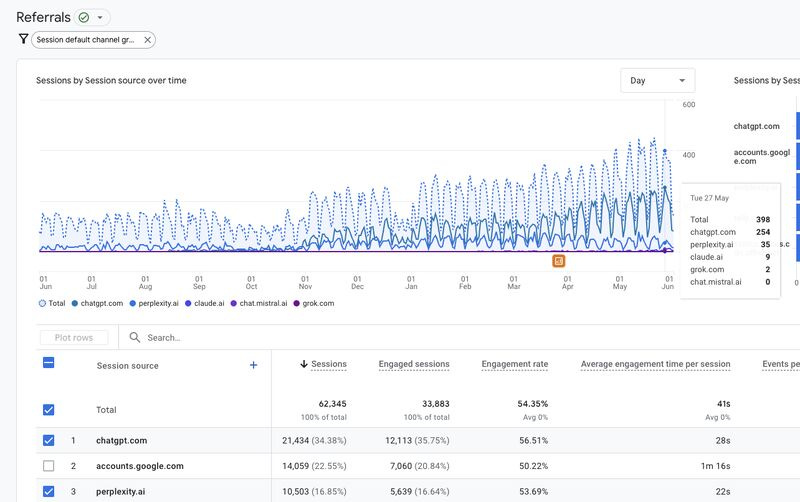Click the 53.69% engagement rate cell

pyautogui.click(x=534, y=491)
